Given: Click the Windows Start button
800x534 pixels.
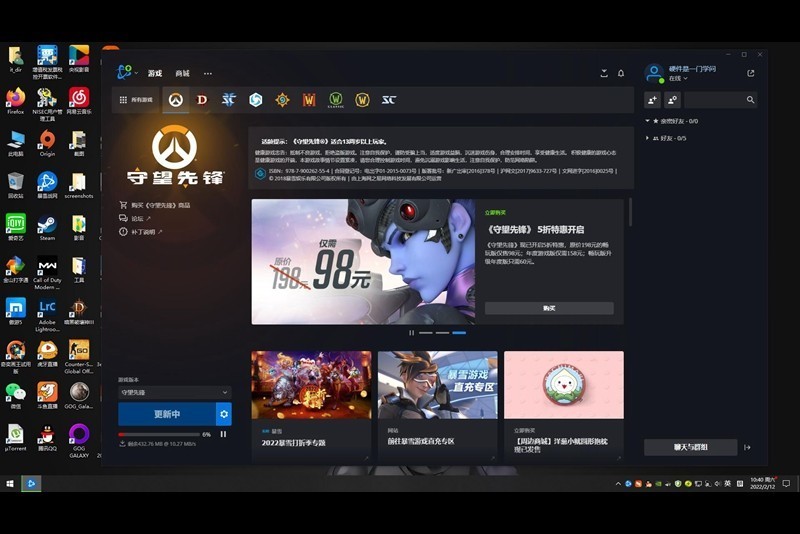Looking at the screenshot, I should click(10, 484).
